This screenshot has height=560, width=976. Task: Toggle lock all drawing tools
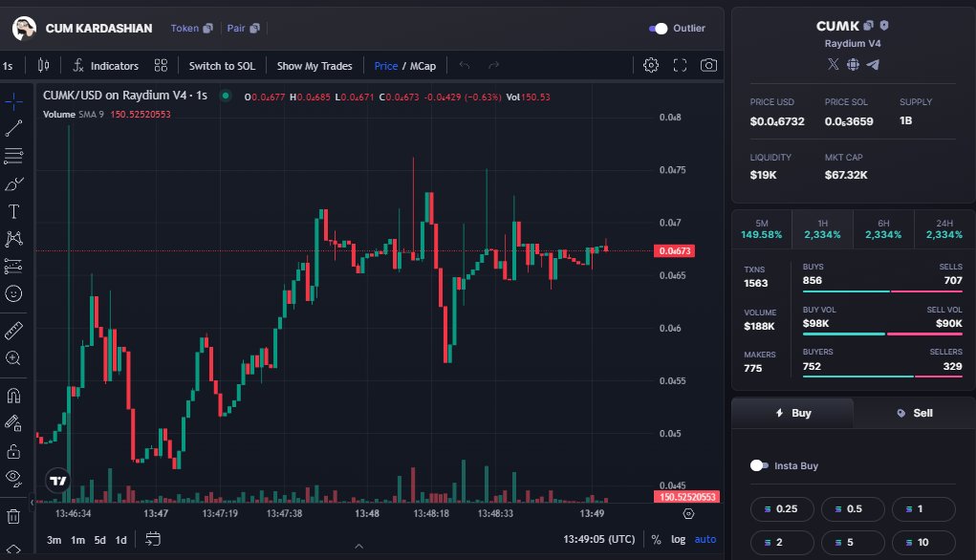click(13, 451)
